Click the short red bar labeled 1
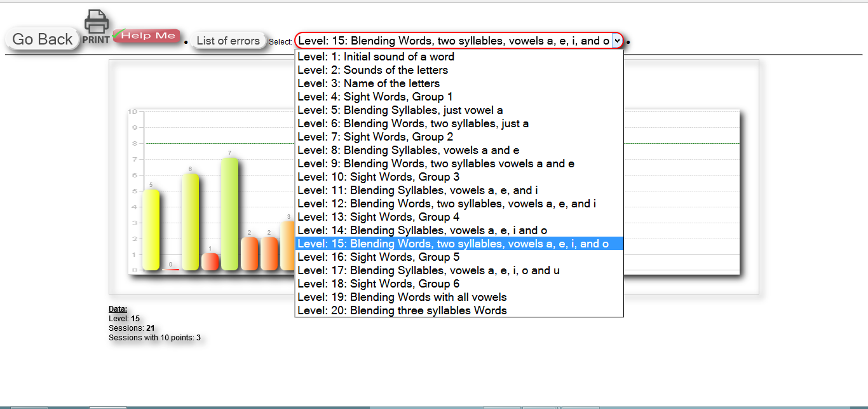This screenshot has width=868, height=409. point(210,261)
